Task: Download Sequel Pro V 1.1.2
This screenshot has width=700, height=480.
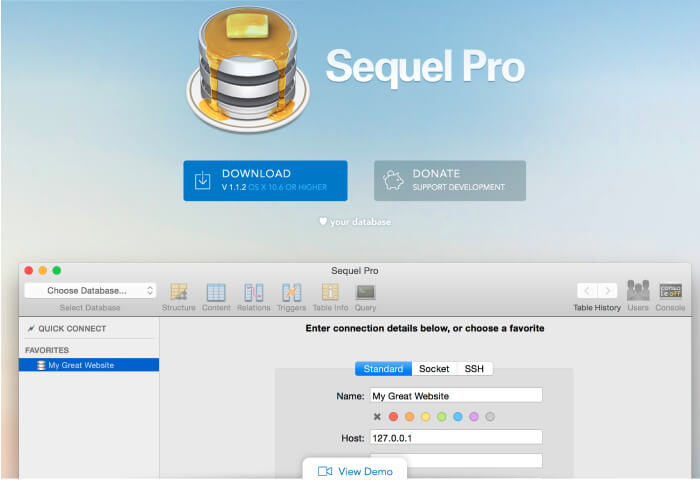Action: (x=265, y=180)
